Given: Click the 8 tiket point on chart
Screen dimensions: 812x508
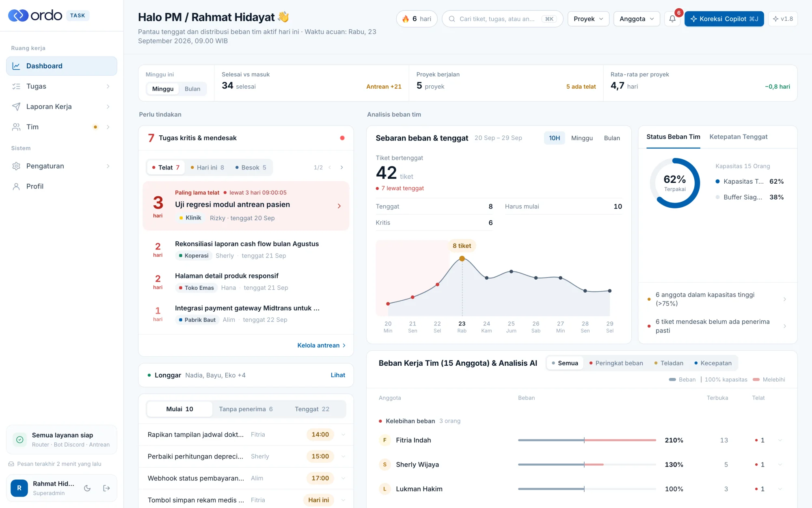Looking at the screenshot, I should point(462,258).
